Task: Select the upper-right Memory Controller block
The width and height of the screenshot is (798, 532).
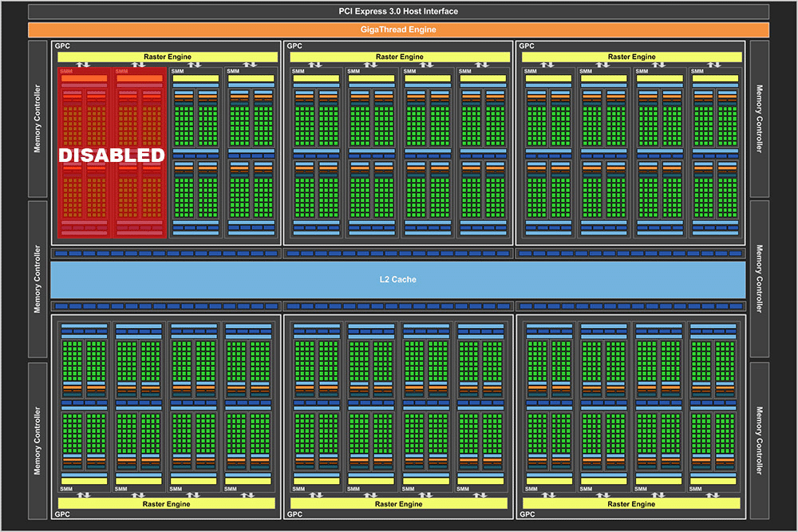Action: click(759, 119)
